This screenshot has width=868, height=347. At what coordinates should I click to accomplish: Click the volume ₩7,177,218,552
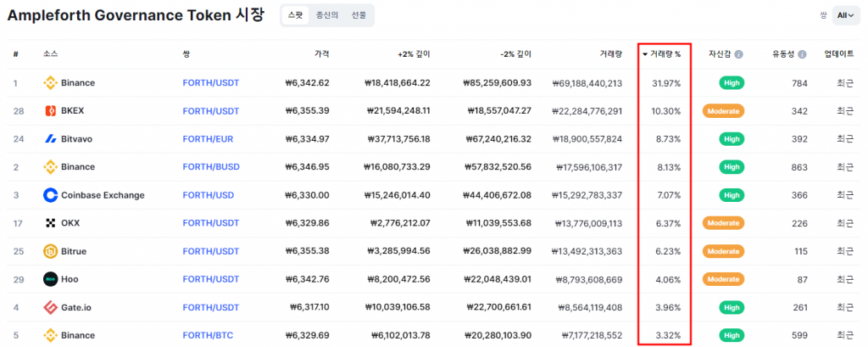point(590,335)
